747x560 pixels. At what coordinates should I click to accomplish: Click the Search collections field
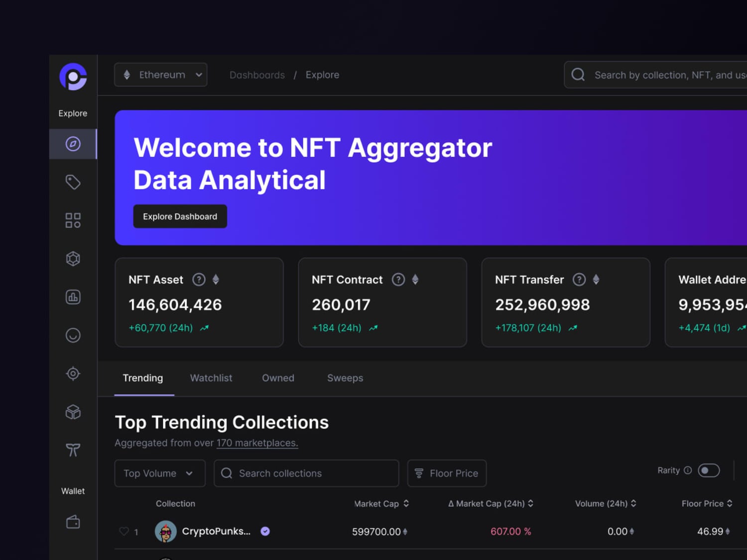[306, 473]
